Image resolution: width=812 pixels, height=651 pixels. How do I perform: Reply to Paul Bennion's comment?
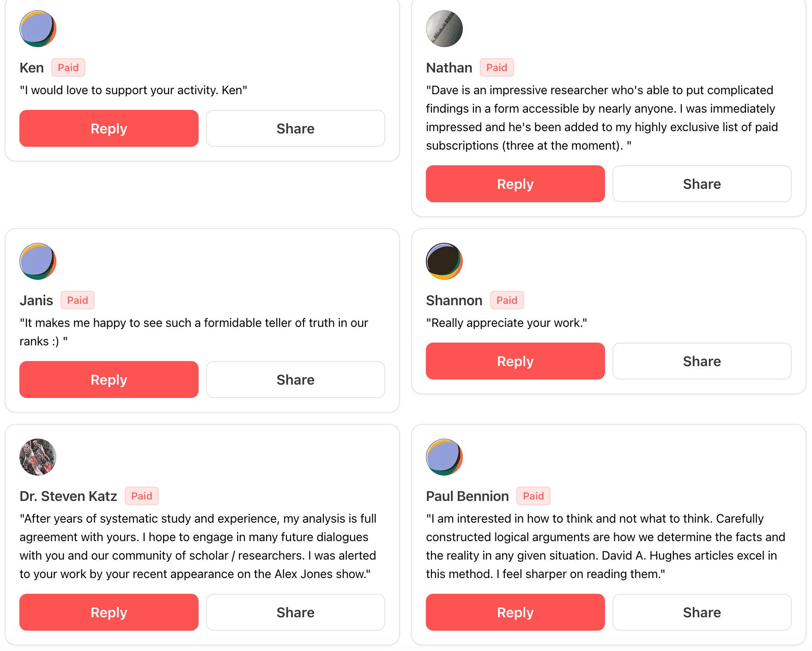[x=515, y=612]
